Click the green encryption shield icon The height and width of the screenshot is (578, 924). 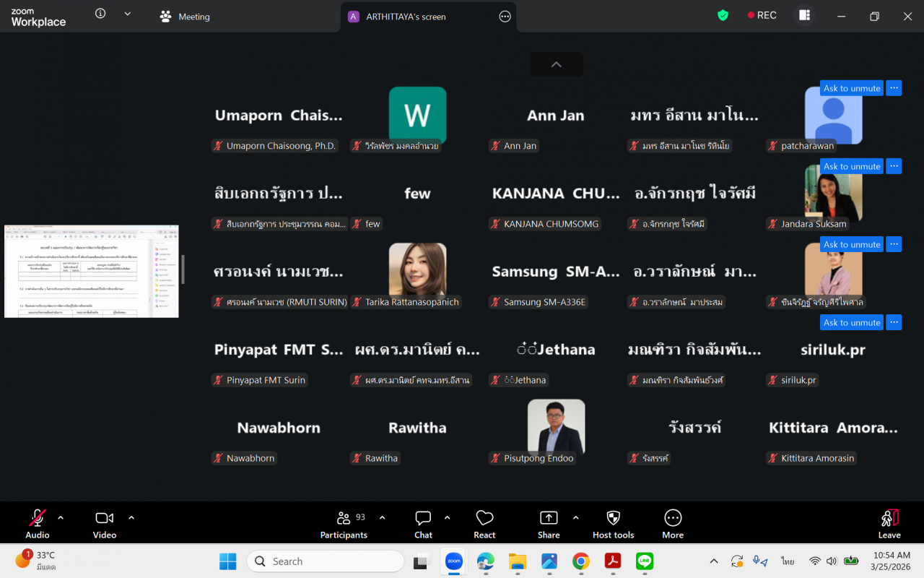click(x=723, y=15)
